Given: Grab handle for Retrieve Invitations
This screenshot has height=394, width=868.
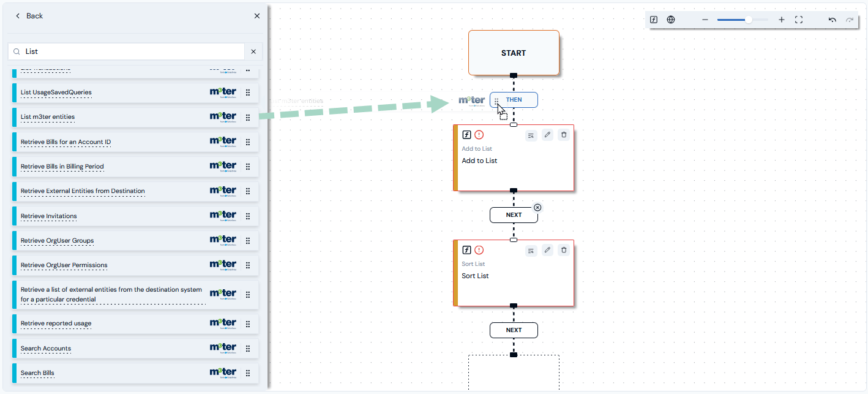Looking at the screenshot, I should tap(248, 216).
